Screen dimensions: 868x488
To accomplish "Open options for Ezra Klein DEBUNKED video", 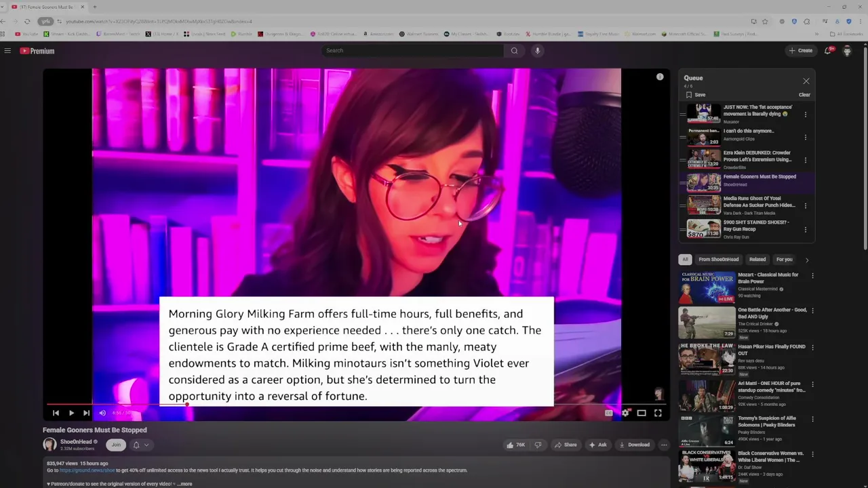I will [x=806, y=160].
